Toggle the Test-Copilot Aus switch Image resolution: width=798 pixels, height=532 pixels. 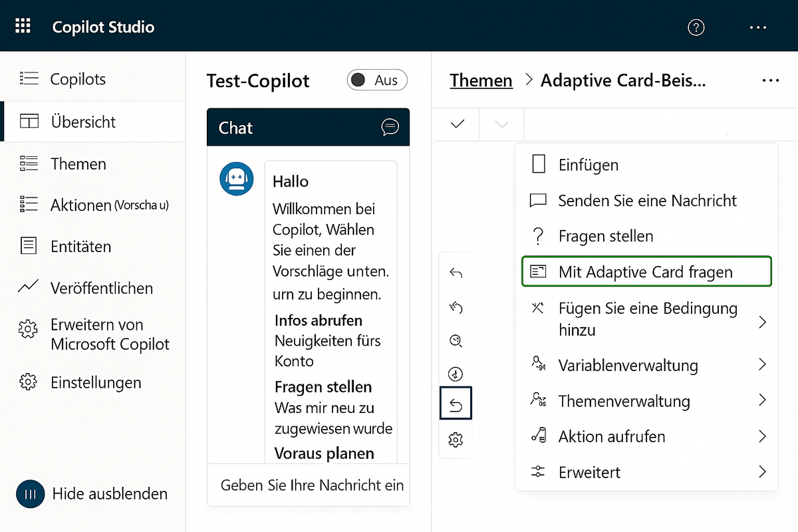(x=376, y=80)
